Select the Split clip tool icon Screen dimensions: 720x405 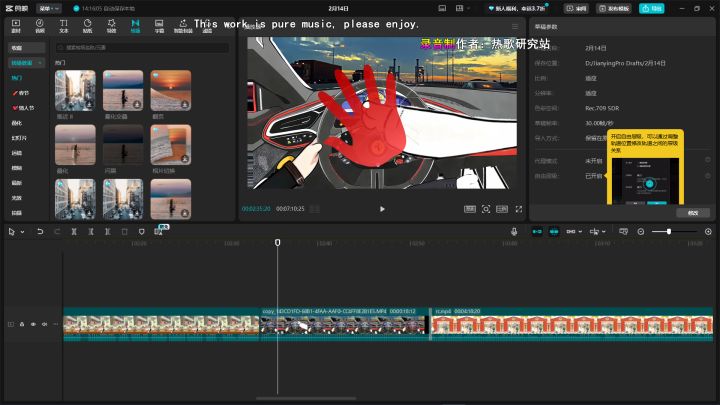(x=74, y=231)
